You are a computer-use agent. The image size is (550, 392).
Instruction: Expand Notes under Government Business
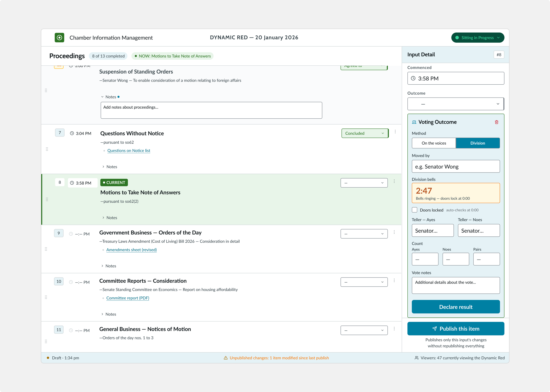point(108,266)
